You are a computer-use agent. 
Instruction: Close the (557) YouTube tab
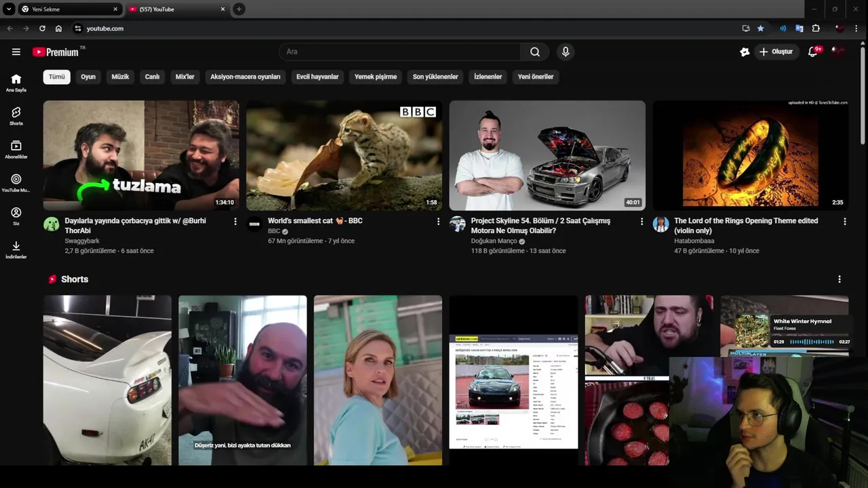pyautogui.click(x=222, y=9)
